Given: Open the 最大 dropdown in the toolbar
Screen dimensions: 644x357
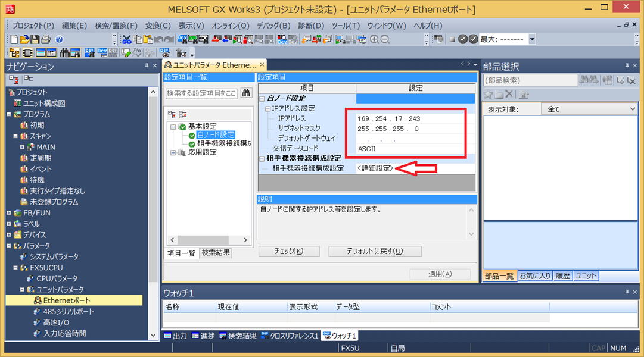Looking at the screenshot, I should [532, 39].
